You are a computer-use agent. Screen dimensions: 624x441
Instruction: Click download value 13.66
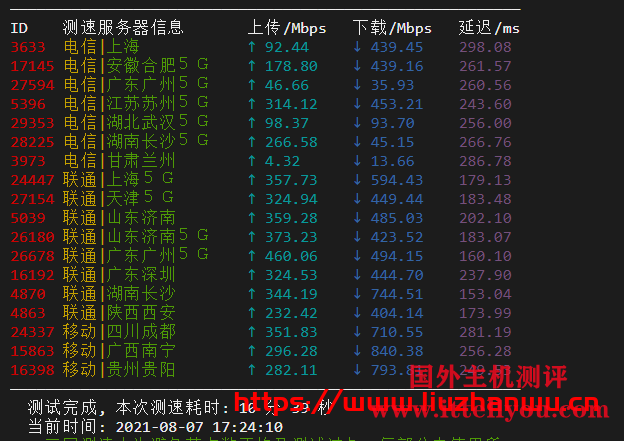pyautogui.click(x=392, y=161)
